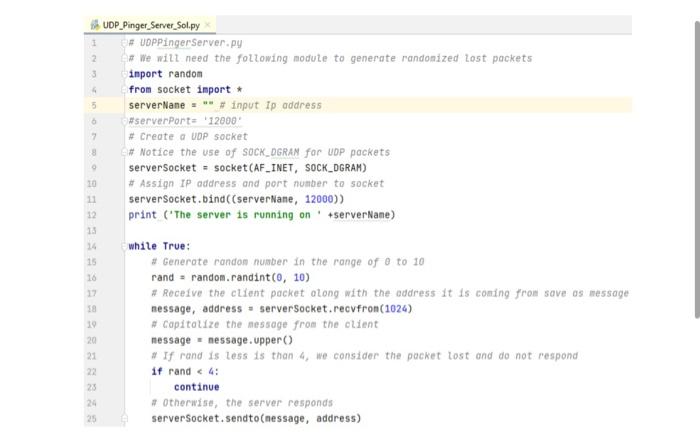Close the UDP_Pinger_Server_Sol.py tab
Viewport: 700px width, 448px height.
(208, 25)
